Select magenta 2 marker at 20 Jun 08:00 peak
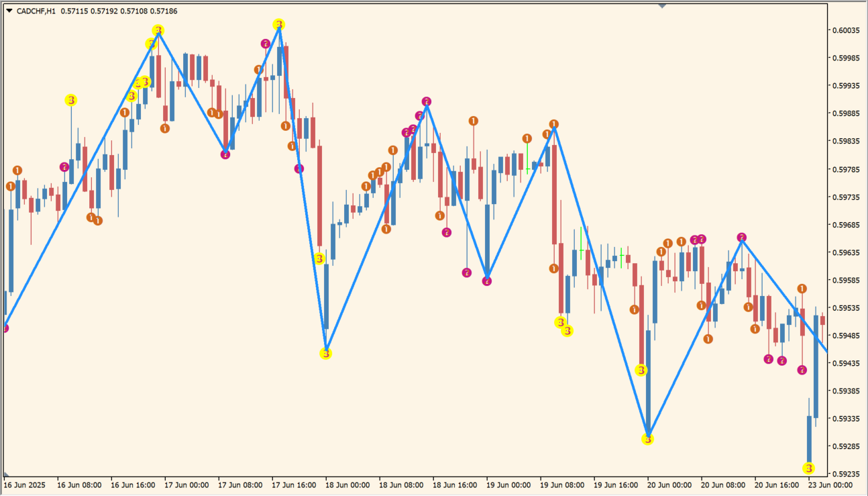The height and width of the screenshot is (496, 868). (742, 237)
